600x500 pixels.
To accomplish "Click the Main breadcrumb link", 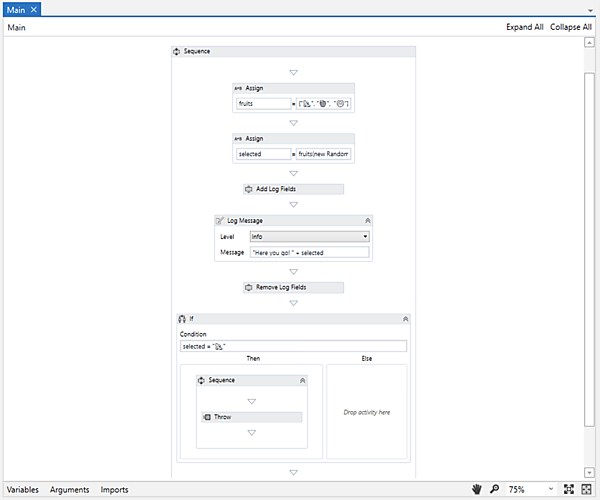I will (x=16, y=28).
